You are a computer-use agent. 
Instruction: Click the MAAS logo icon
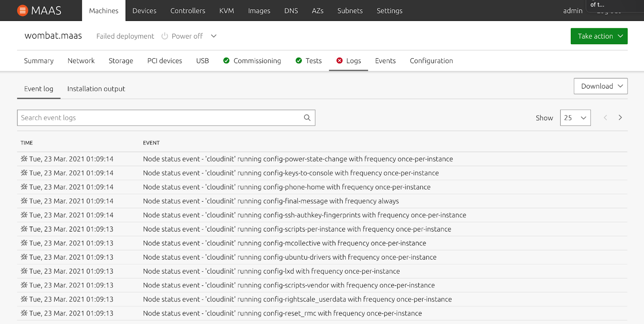click(x=23, y=10)
